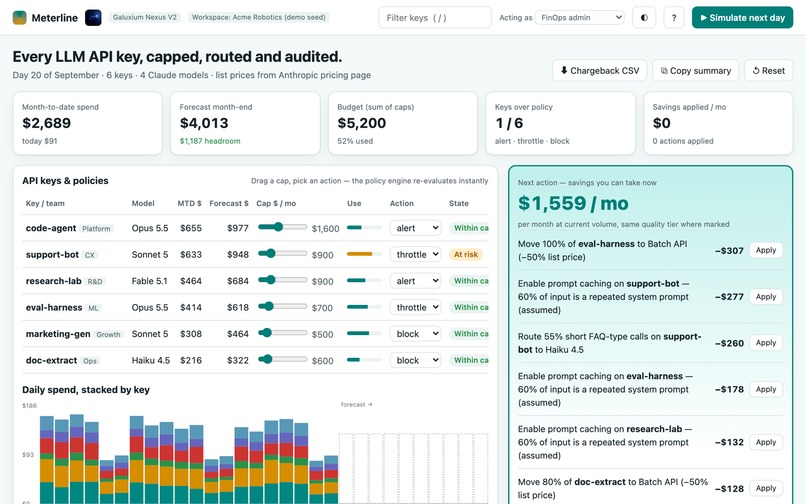
Task: Click the At risk state badge
Action: click(466, 255)
